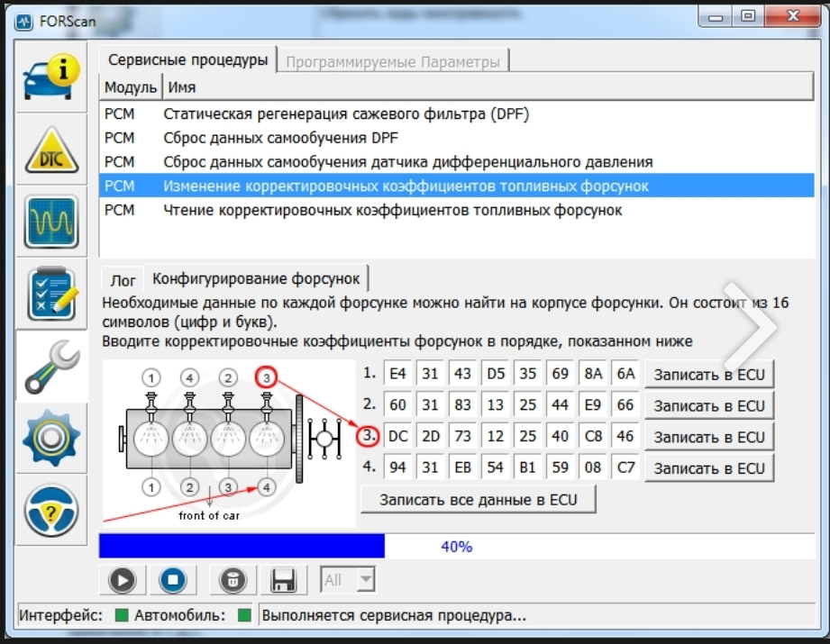Open the gear settings section

point(51,438)
